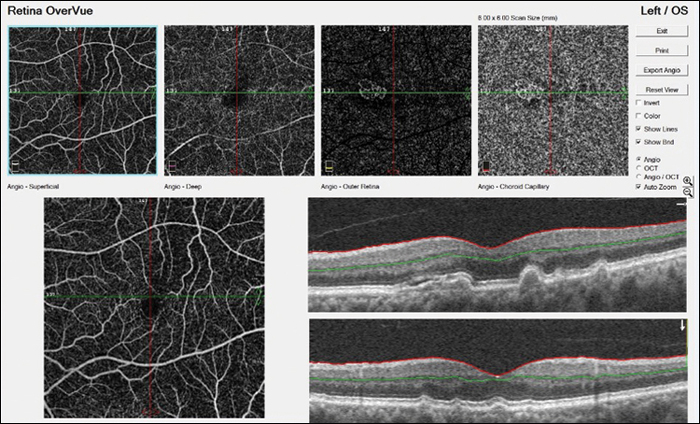Click the green line arrow handle on Choroid Capillary image
The height and width of the screenshot is (424, 700).
[x=625, y=93]
